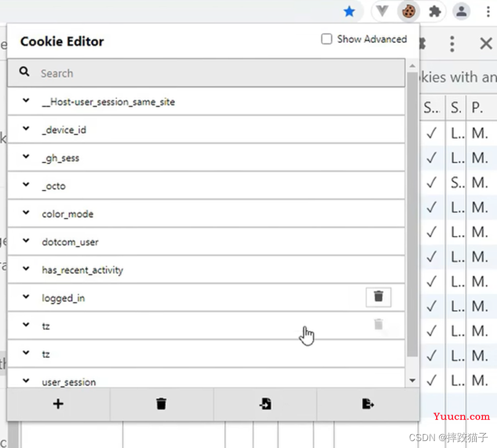Open the Chrome profile avatar
Screen dimensions: 497x448
[461, 12]
